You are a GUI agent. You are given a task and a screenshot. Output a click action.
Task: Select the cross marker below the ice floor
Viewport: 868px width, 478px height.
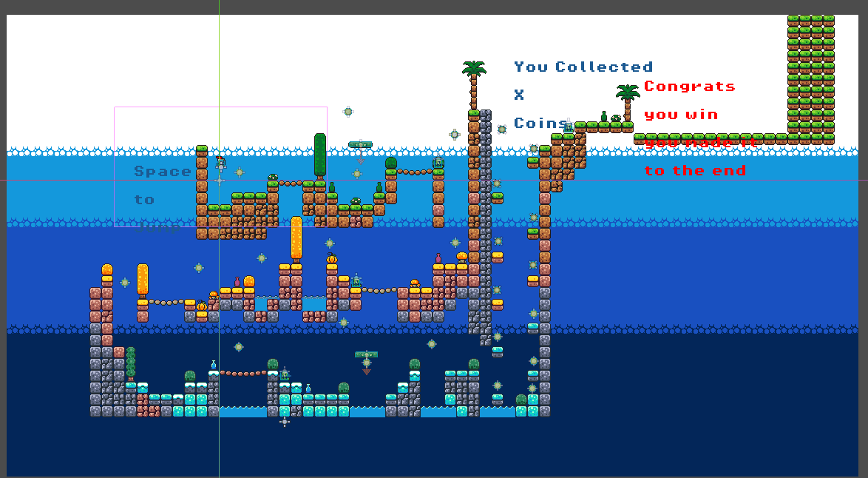coord(285,422)
